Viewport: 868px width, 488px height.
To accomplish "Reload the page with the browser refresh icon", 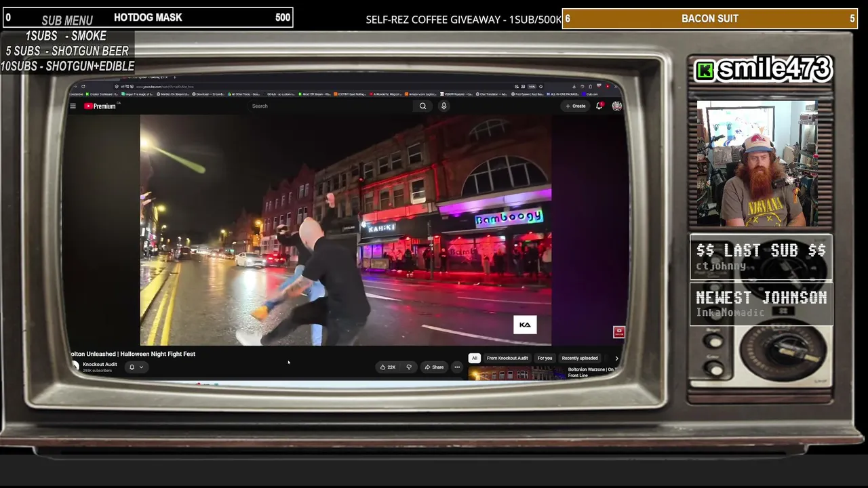I will (x=83, y=87).
